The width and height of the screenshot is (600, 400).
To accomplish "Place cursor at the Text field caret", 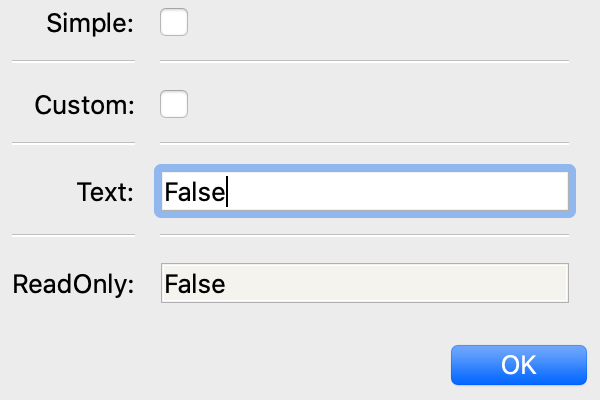I will (228, 191).
